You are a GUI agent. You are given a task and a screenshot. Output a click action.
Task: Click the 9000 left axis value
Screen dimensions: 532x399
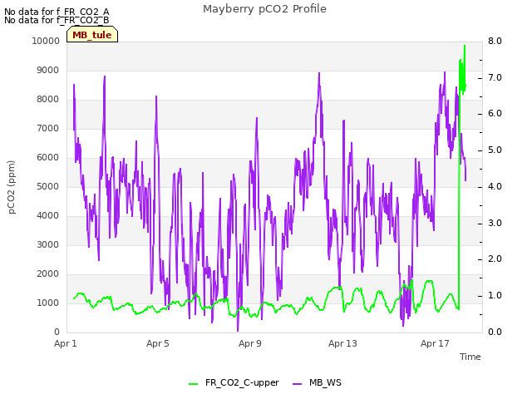click(48, 70)
